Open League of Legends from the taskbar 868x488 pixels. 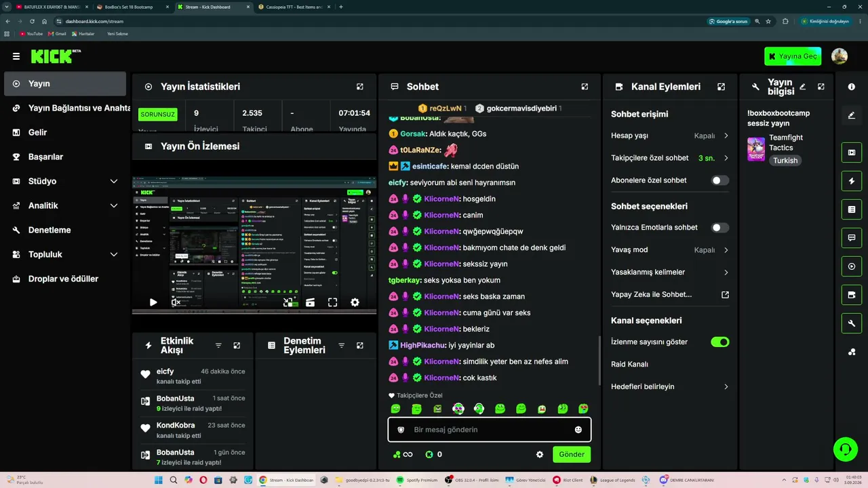[613, 480]
